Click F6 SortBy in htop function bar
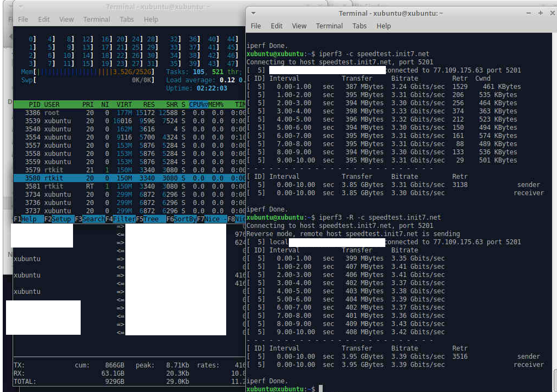This screenshot has height=392, width=557. [181, 219]
